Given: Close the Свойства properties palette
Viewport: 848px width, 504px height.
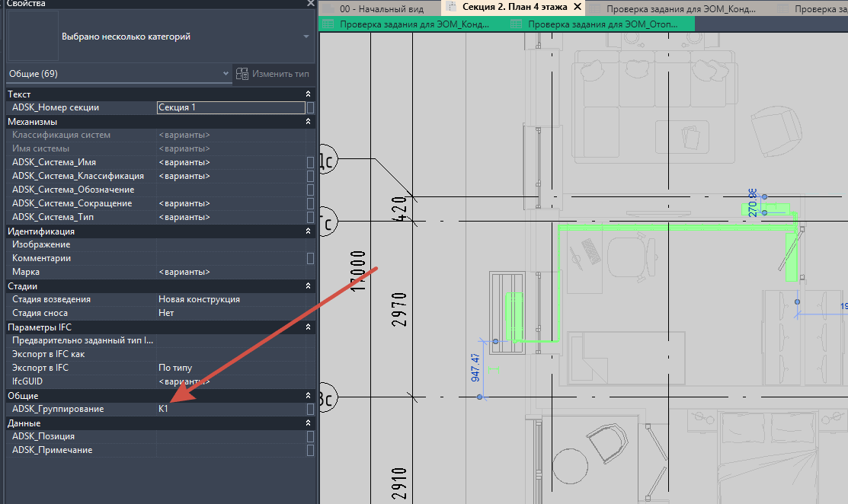Looking at the screenshot, I should [310, 3].
